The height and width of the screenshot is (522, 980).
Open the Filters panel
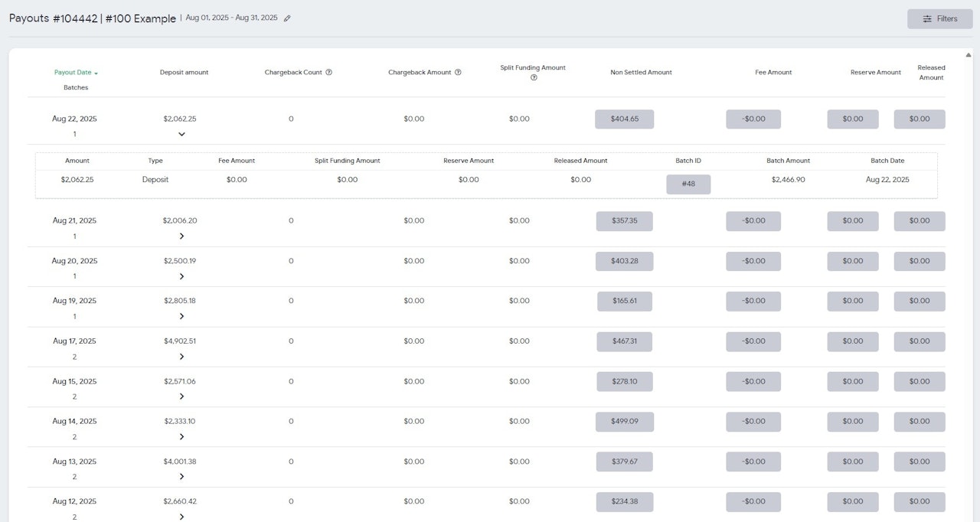coord(939,18)
